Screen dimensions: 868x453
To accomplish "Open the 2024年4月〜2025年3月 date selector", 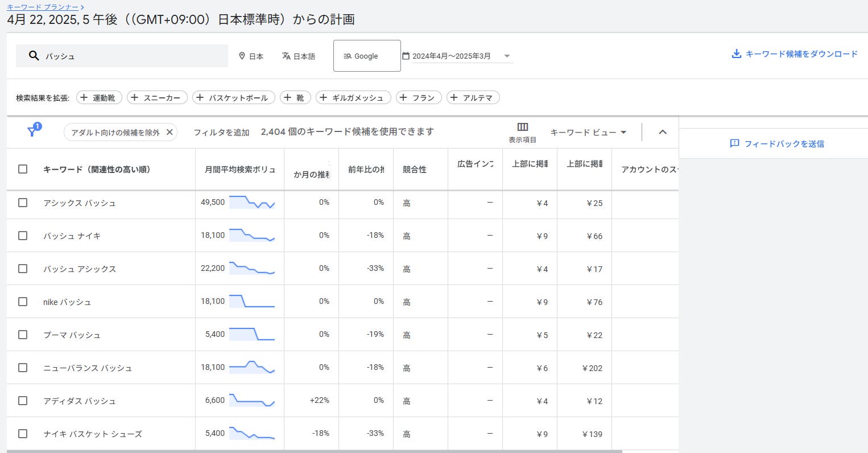I will (x=457, y=56).
